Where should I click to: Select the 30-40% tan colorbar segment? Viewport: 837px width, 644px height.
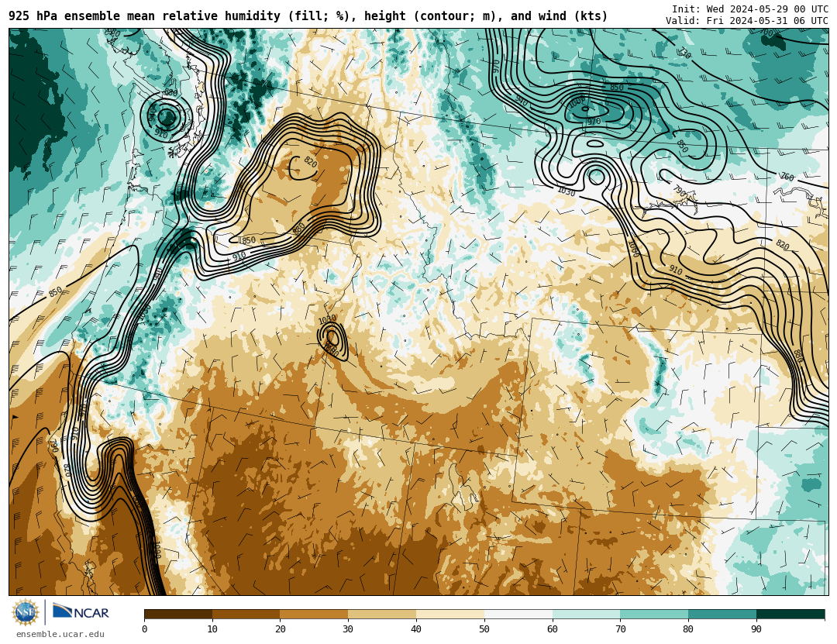point(382,615)
